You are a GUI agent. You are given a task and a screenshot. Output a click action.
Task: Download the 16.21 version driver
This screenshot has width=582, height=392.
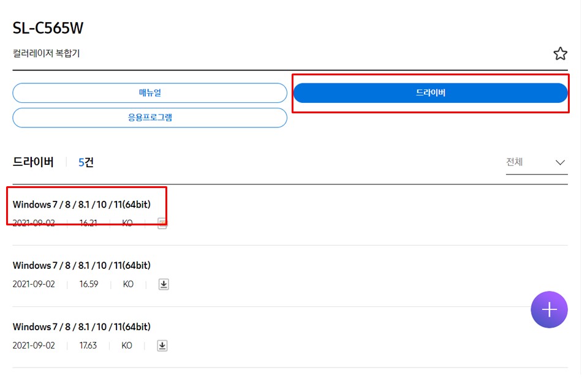pyautogui.click(x=162, y=224)
